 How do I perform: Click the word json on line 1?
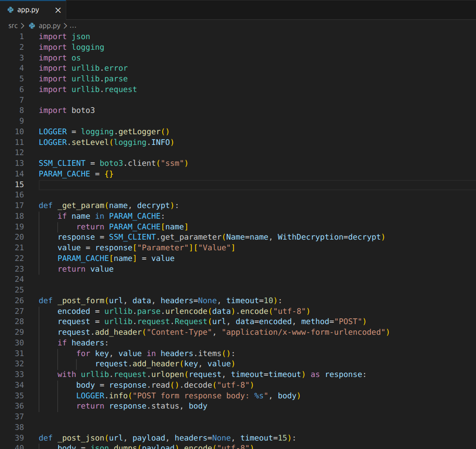coord(81,37)
